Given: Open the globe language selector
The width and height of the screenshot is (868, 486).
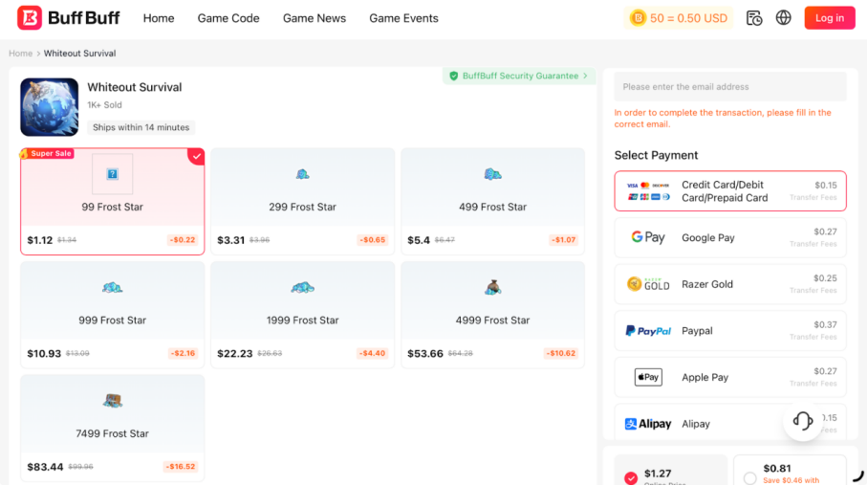Looking at the screenshot, I should (x=784, y=18).
